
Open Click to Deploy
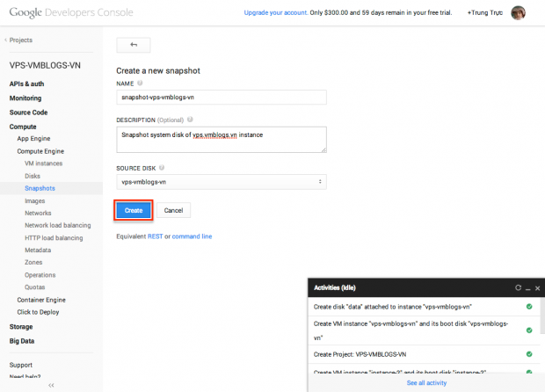coord(38,312)
